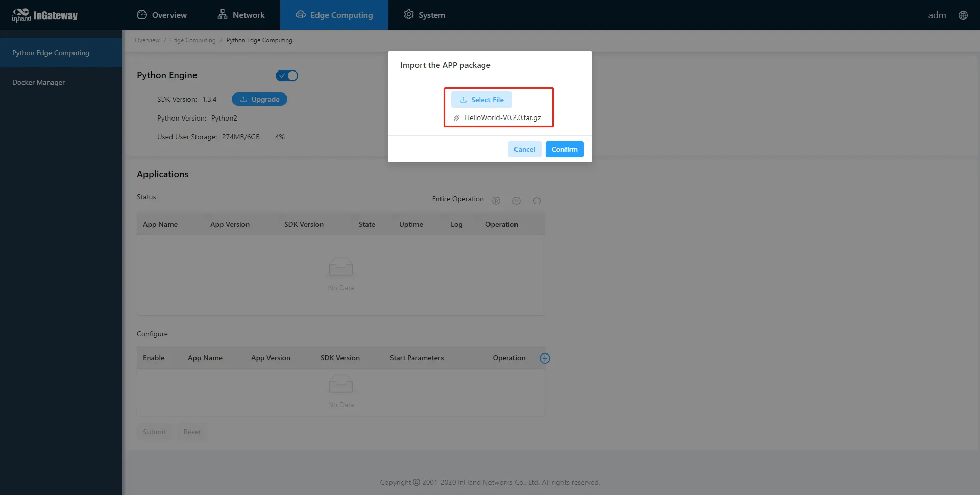Click the State column header
Viewport: 980px width, 495px height.
367,224
